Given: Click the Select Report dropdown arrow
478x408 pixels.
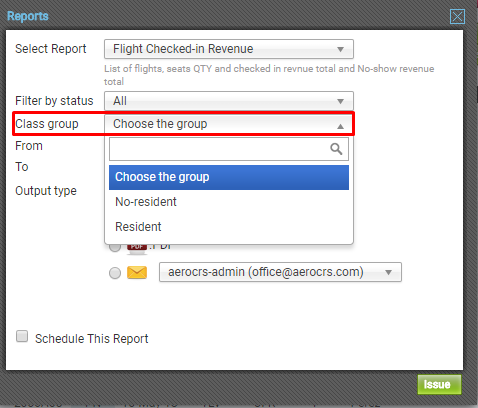Looking at the screenshot, I should tap(340, 49).
